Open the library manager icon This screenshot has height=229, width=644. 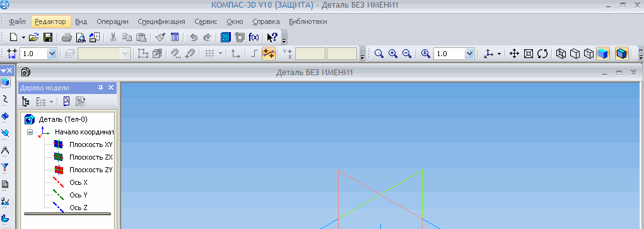point(226,37)
